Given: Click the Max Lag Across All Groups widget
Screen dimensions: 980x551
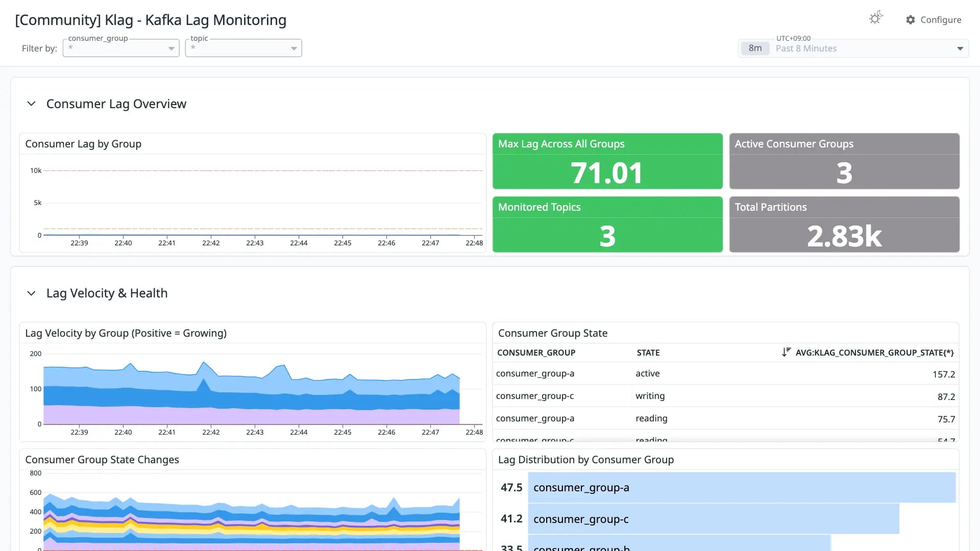Looking at the screenshot, I should (x=607, y=161).
